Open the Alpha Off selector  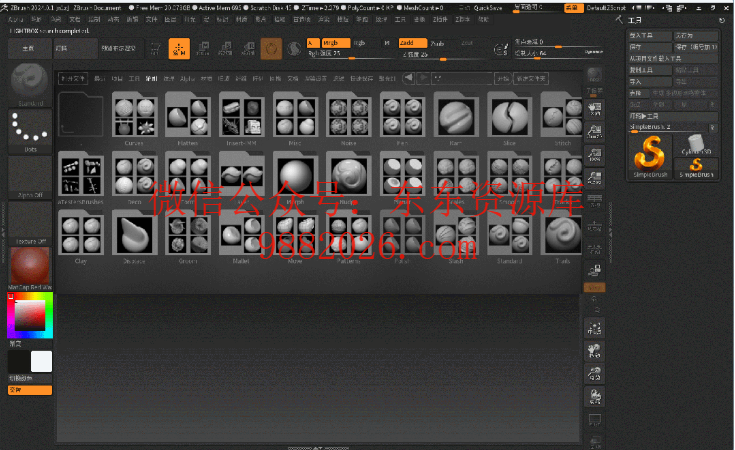click(x=30, y=178)
